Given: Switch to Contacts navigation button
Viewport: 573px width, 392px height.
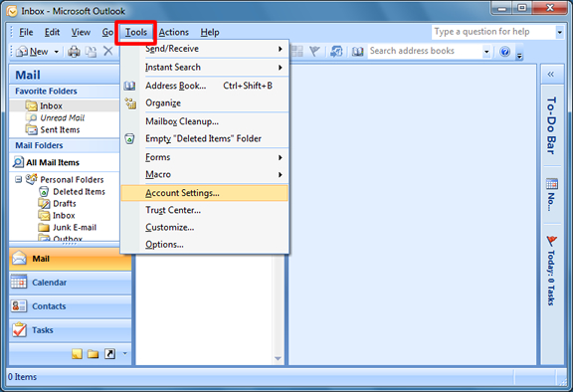Looking at the screenshot, I should pos(71,306).
